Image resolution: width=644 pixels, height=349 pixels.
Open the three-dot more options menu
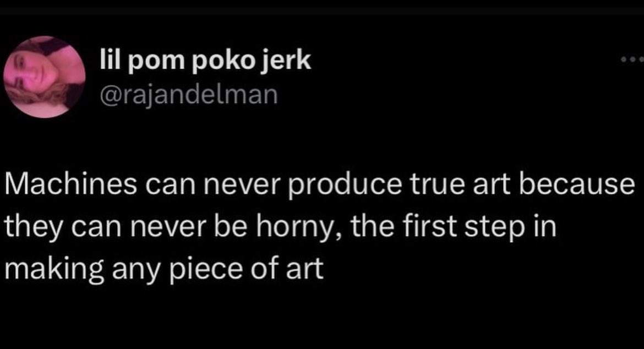pyautogui.click(x=632, y=60)
